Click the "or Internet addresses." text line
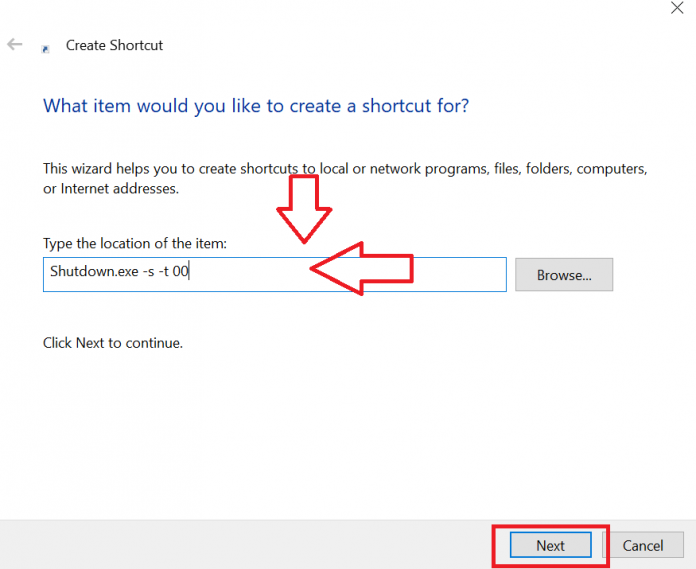This screenshot has width=696, height=569. pyautogui.click(x=111, y=188)
